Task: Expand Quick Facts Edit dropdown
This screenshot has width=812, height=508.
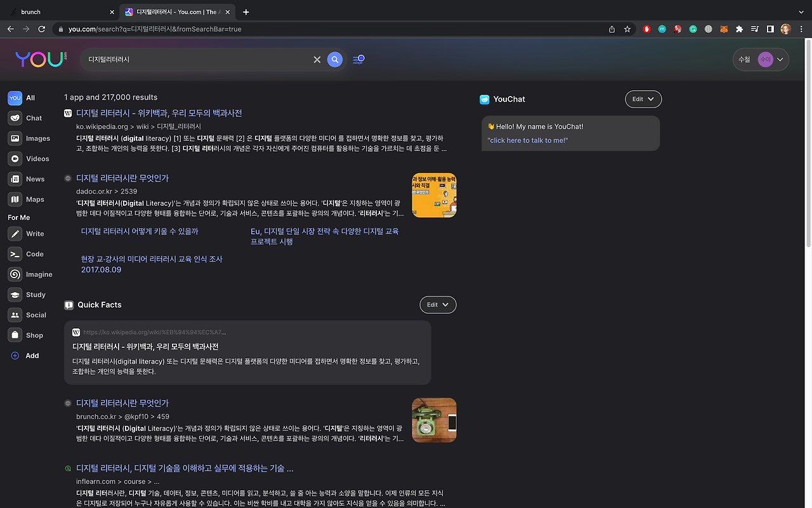Action: [438, 305]
